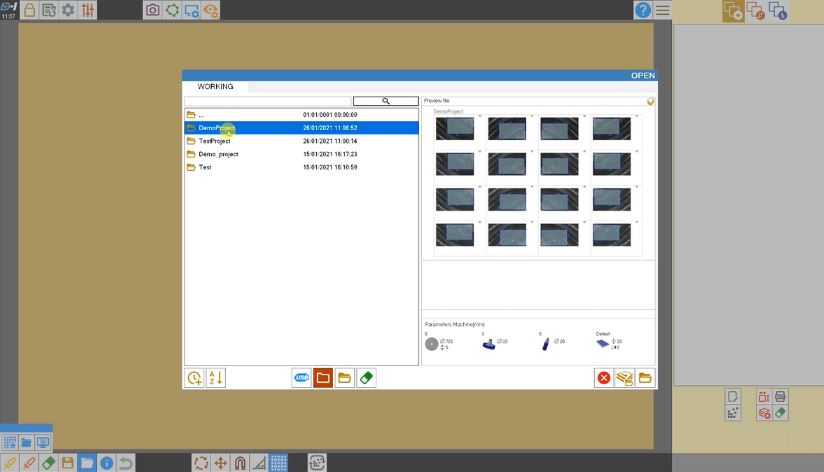Click the padlock lock icon in top toolbar

tap(29, 10)
